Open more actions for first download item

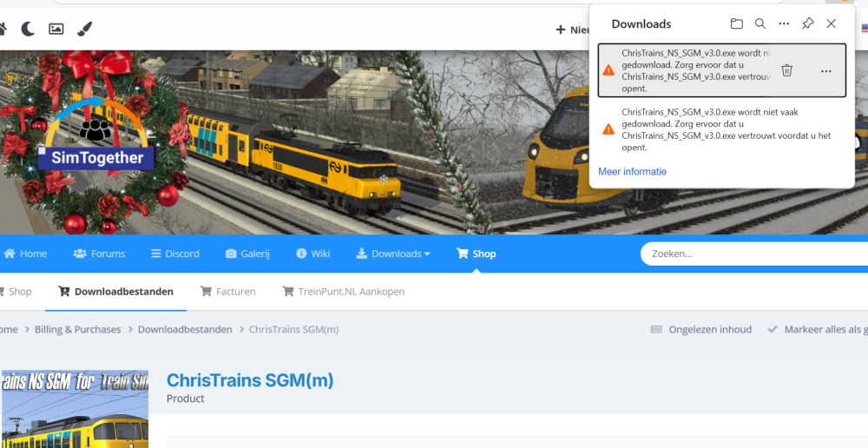tap(825, 70)
